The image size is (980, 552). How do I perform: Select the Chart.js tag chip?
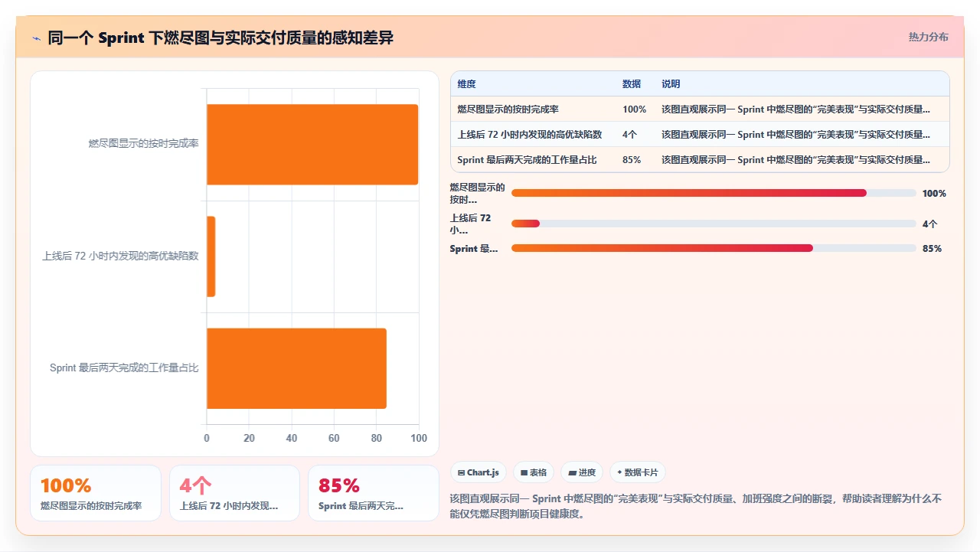click(478, 472)
